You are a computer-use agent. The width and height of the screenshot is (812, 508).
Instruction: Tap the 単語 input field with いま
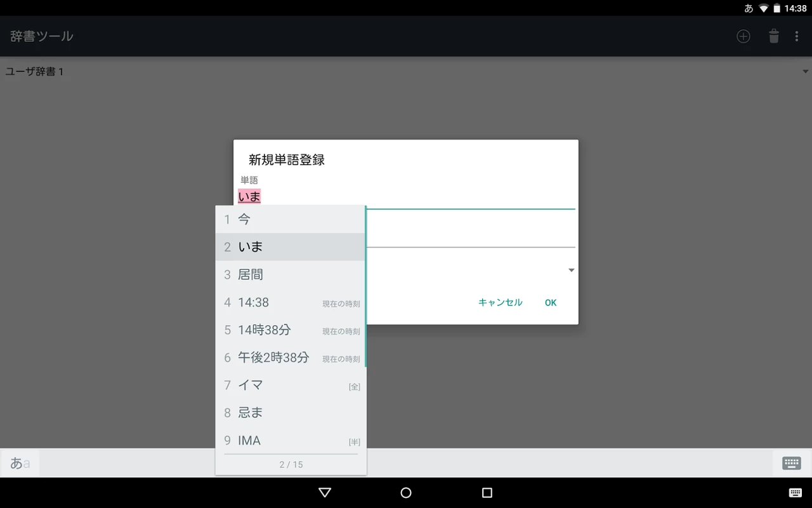coord(406,197)
